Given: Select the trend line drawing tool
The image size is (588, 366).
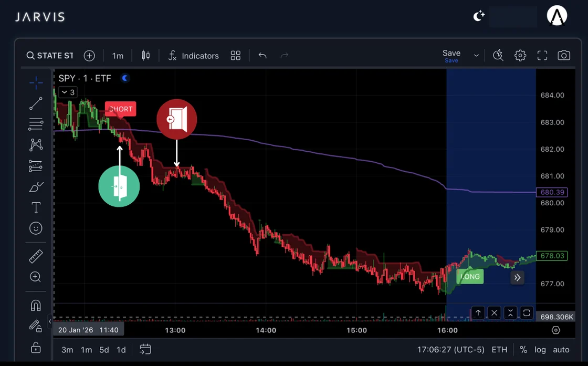Looking at the screenshot, I should (x=36, y=103).
